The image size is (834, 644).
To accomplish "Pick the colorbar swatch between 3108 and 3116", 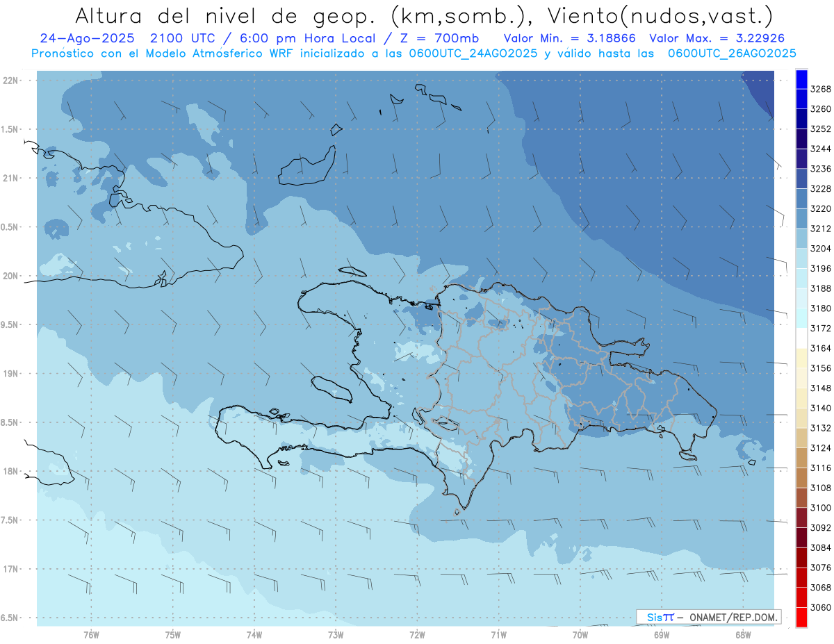I will click(x=801, y=478).
